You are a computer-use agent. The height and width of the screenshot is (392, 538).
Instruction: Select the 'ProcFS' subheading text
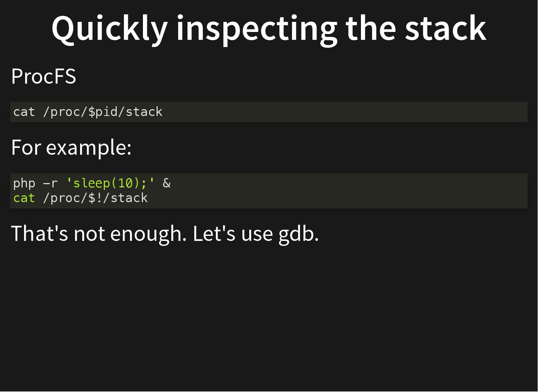click(x=43, y=76)
